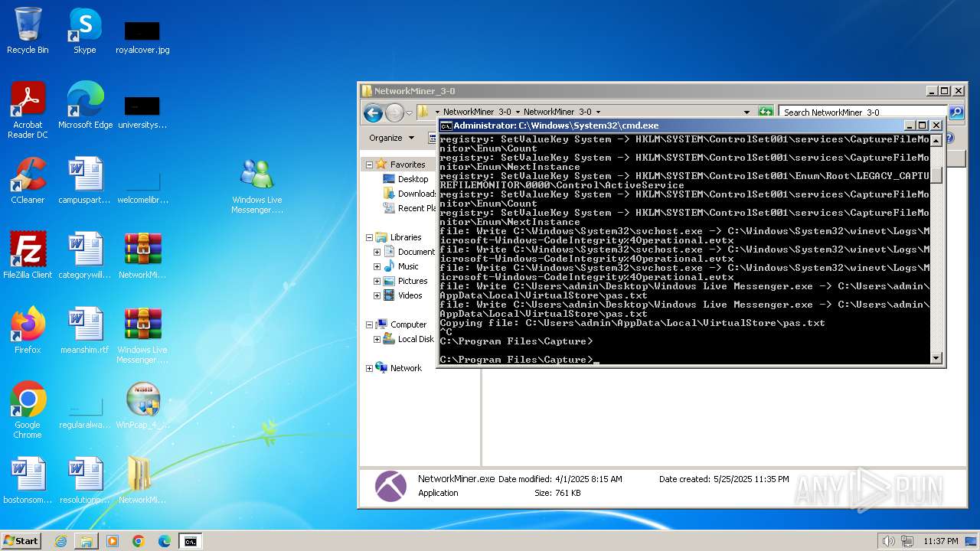Click cmd.exe title bar system icon
980x551 pixels.
coord(446,126)
